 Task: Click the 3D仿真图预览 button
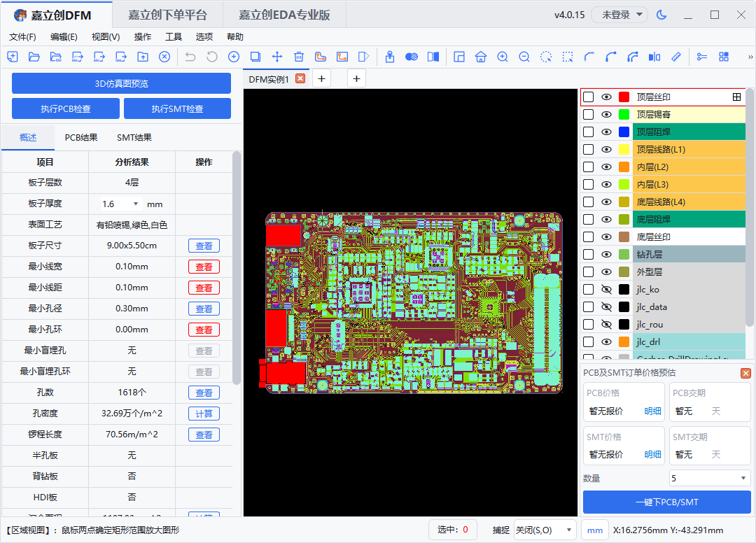121,83
